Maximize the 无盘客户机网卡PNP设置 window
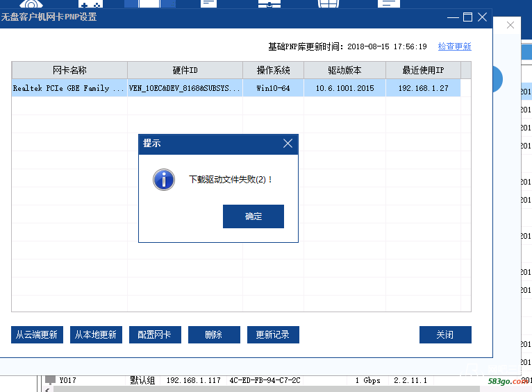The width and height of the screenshot is (532, 392). (x=467, y=17)
